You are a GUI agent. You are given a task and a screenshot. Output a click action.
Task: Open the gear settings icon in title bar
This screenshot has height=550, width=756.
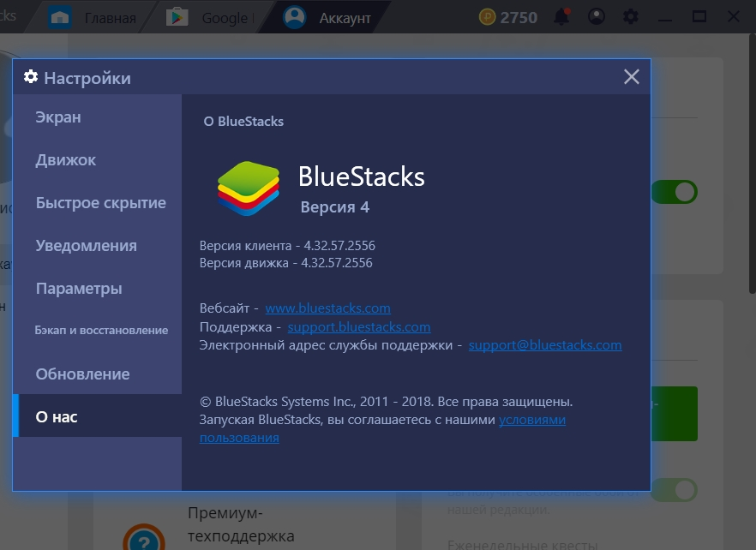point(630,17)
